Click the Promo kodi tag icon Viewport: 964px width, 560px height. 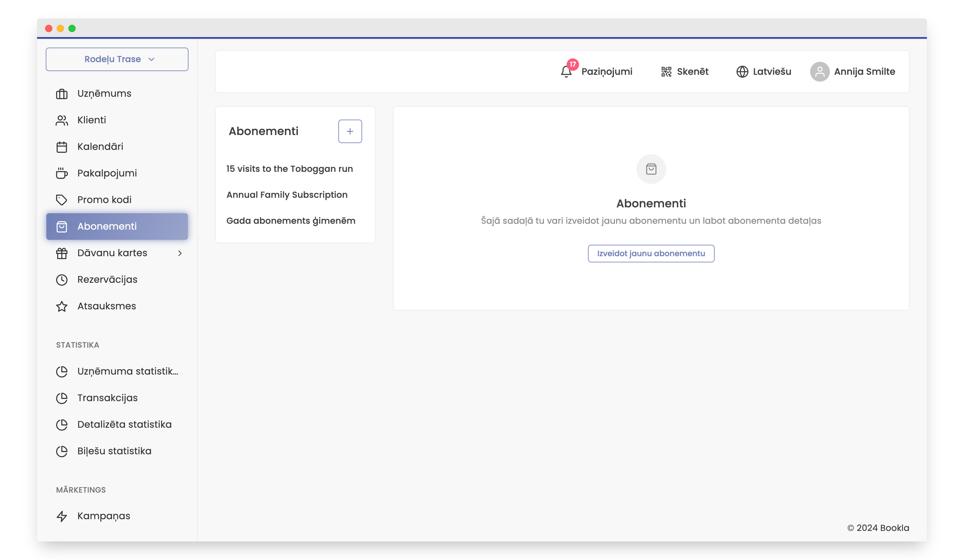pos(61,200)
